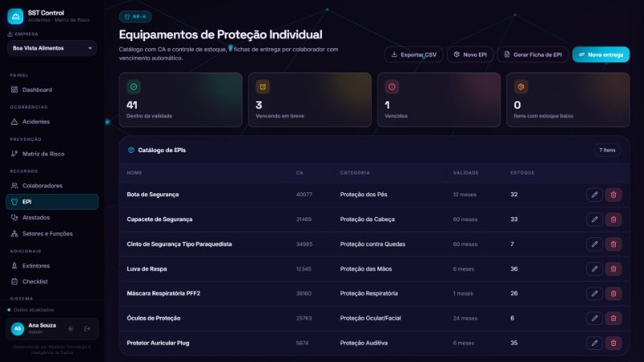The height and width of the screenshot is (362, 644).
Task: Click the CA column header
Action: 299,173
